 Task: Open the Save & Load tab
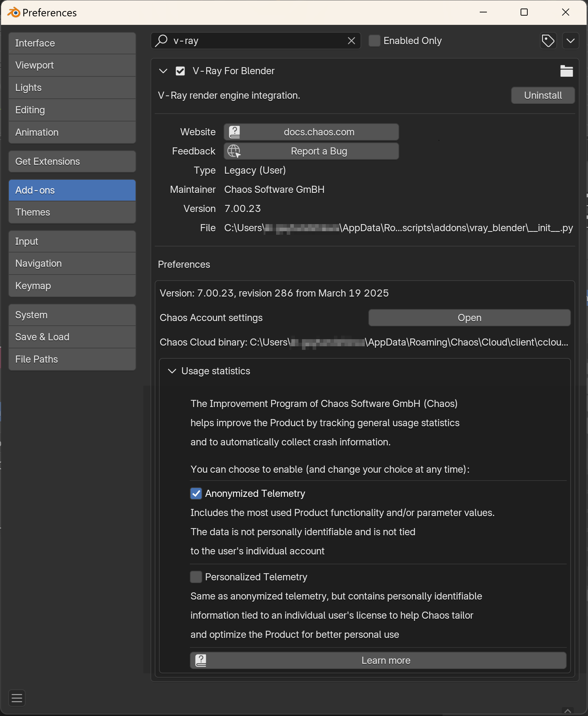coord(72,337)
